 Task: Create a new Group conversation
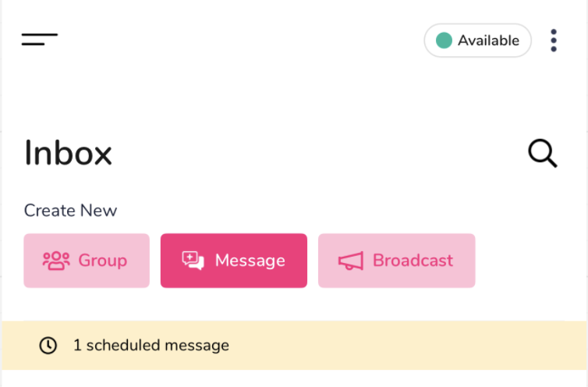pos(87,261)
